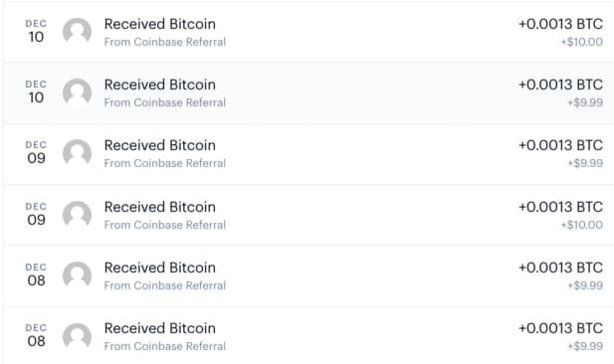Click DEC 10 date of the top transaction
Image resolution: width=614 pixels, height=364 pixels.
point(36,31)
